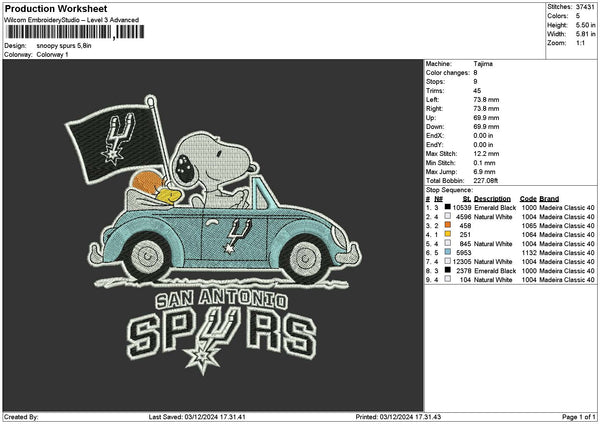Screen dimensions: 600x424
Task: Click the Stitches count 37431
Action: (585, 7)
